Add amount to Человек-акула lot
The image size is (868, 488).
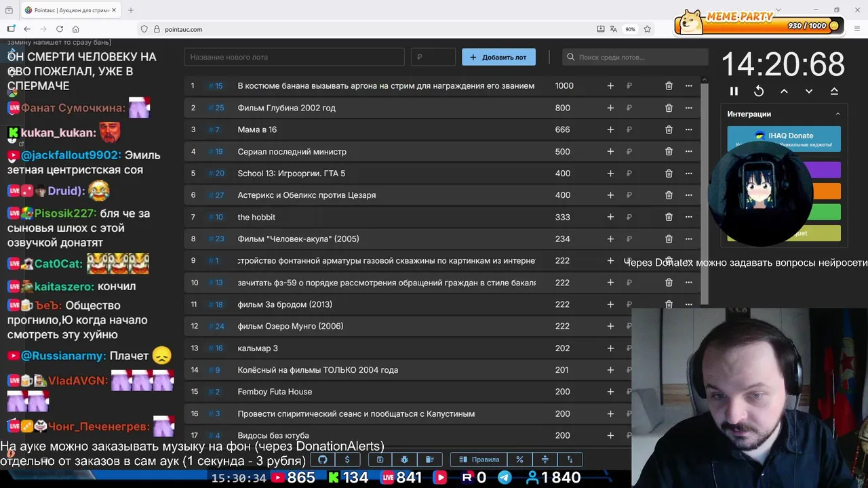(x=610, y=239)
